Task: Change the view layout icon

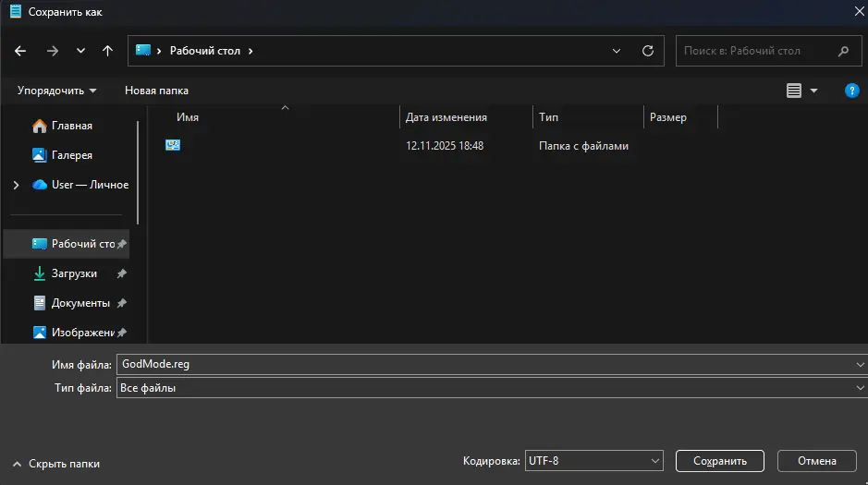Action: coord(793,91)
